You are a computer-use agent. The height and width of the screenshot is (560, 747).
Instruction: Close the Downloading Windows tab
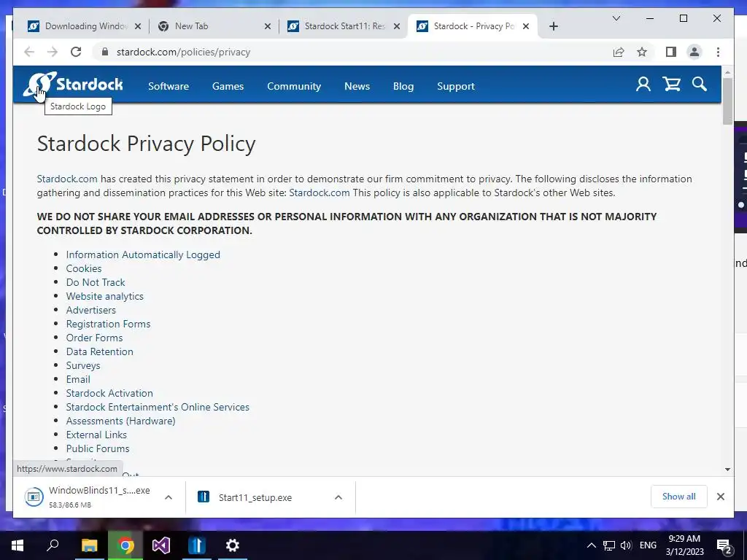[138, 26]
